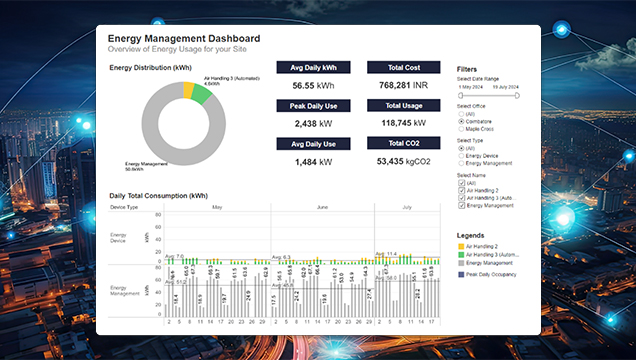The width and height of the screenshot is (636, 360).
Task: Click the Avg: 11.4 reference label
Action: point(386,254)
